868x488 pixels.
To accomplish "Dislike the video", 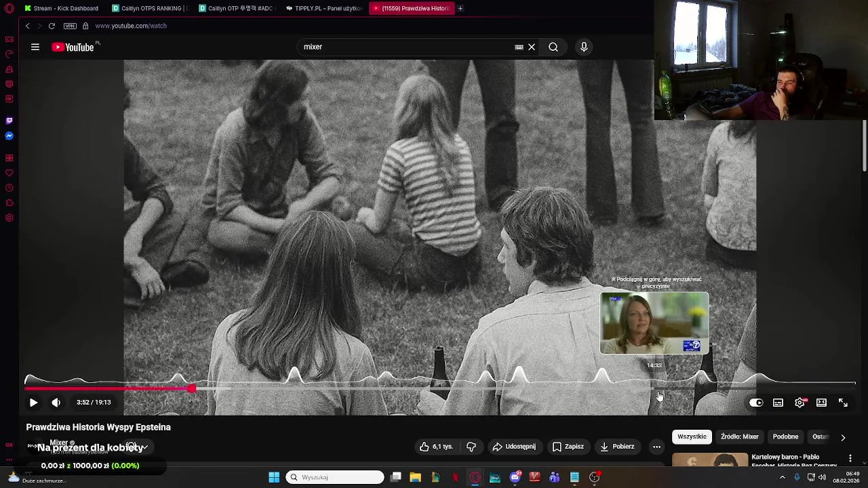I will pyautogui.click(x=471, y=447).
